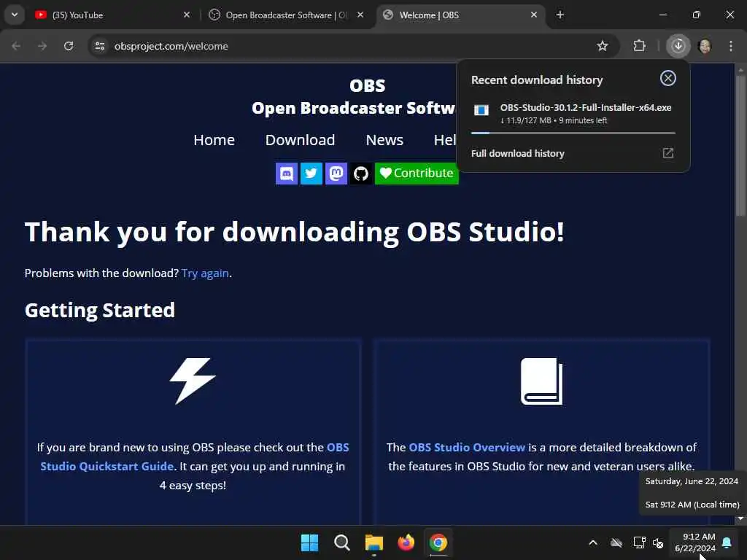Click the Chrome downloads toolbar icon

tap(678, 46)
